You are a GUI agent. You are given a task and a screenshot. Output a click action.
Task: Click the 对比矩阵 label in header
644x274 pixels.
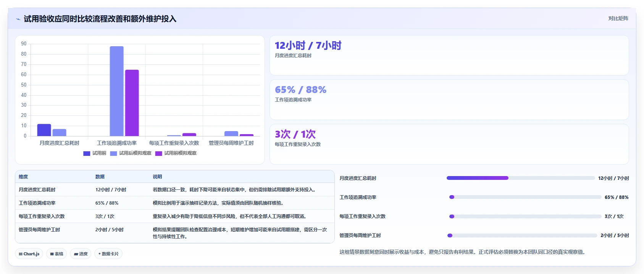(x=618, y=18)
